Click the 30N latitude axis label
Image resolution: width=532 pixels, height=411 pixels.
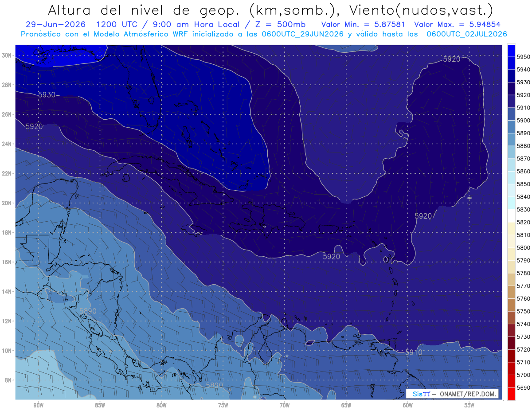(7, 55)
